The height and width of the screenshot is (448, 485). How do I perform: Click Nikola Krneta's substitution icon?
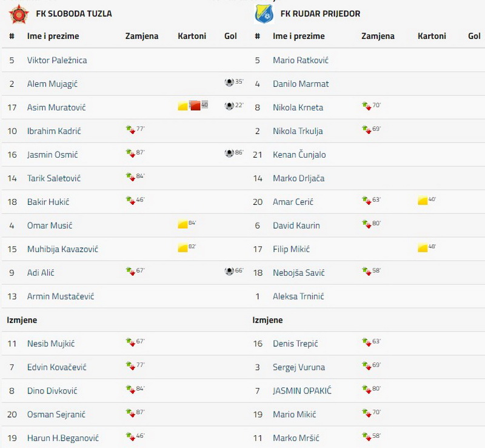click(367, 106)
